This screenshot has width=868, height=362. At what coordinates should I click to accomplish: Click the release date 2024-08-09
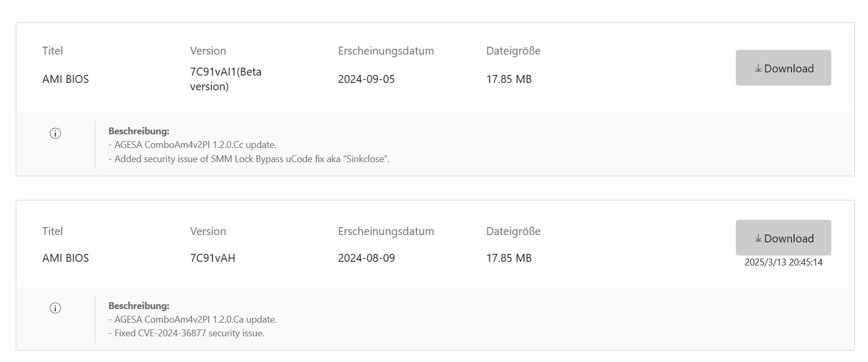(366, 258)
